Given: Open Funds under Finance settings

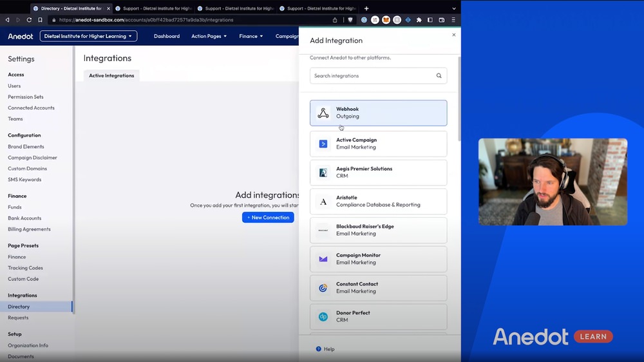Looking at the screenshot, I should click(14, 207).
